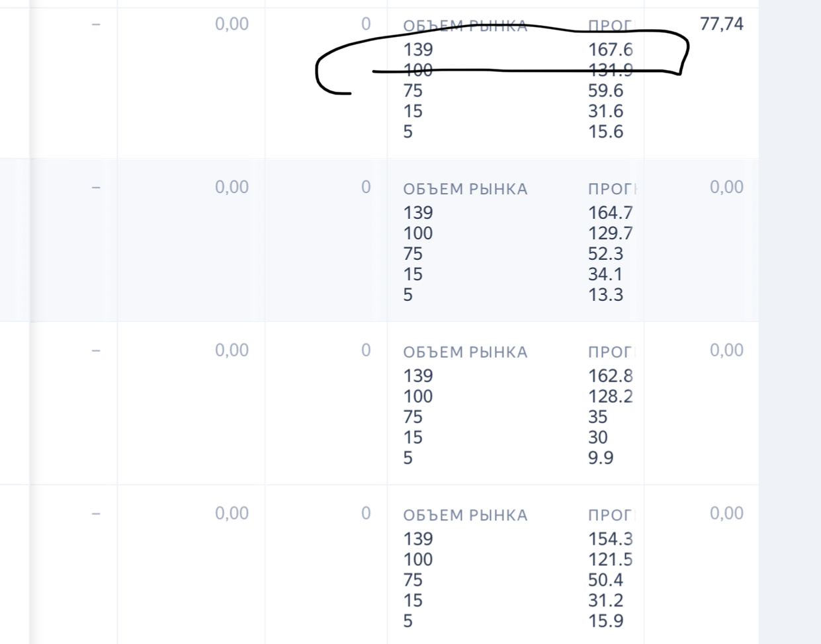Click the 34.1 forecast value
This screenshot has width=821, height=644.
point(605,274)
